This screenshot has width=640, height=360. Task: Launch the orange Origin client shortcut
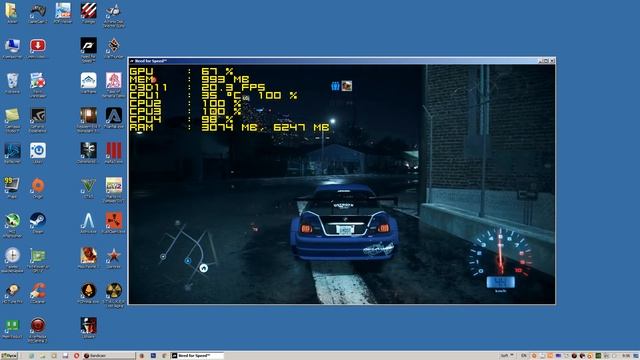[x=38, y=185]
